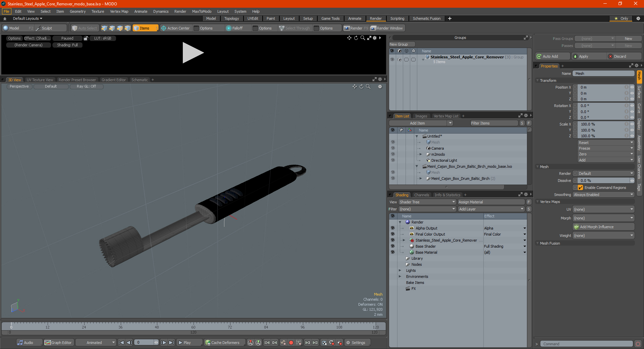The height and width of the screenshot is (349, 644).
Task: Open the Vertex Map menu
Action: click(119, 11)
